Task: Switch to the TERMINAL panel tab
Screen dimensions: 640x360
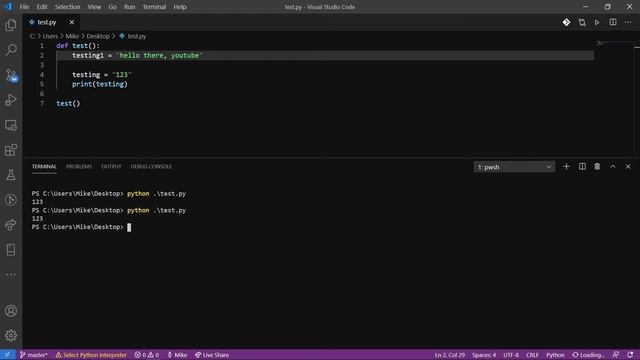Action: [44, 167]
